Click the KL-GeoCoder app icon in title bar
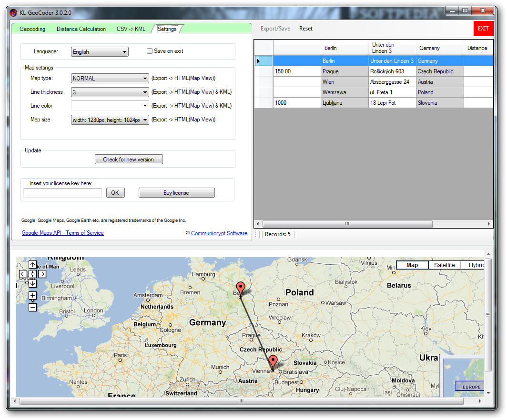This screenshot has height=420, width=507. (x=13, y=13)
